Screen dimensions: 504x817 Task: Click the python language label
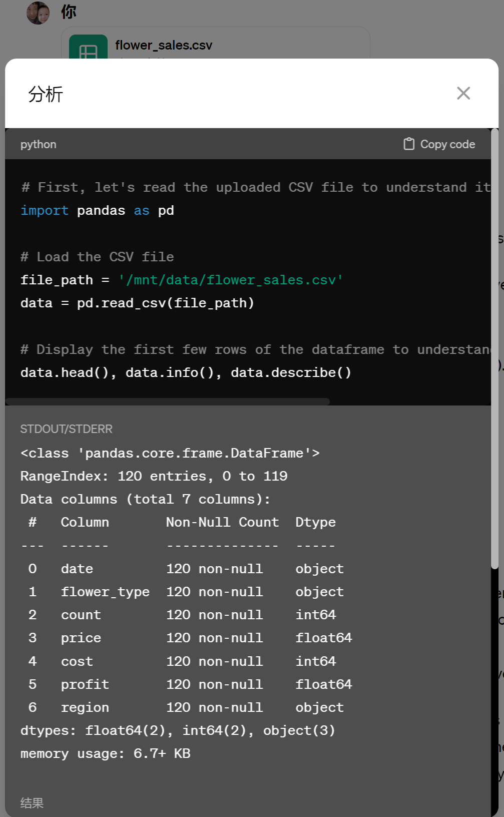[39, 144]
